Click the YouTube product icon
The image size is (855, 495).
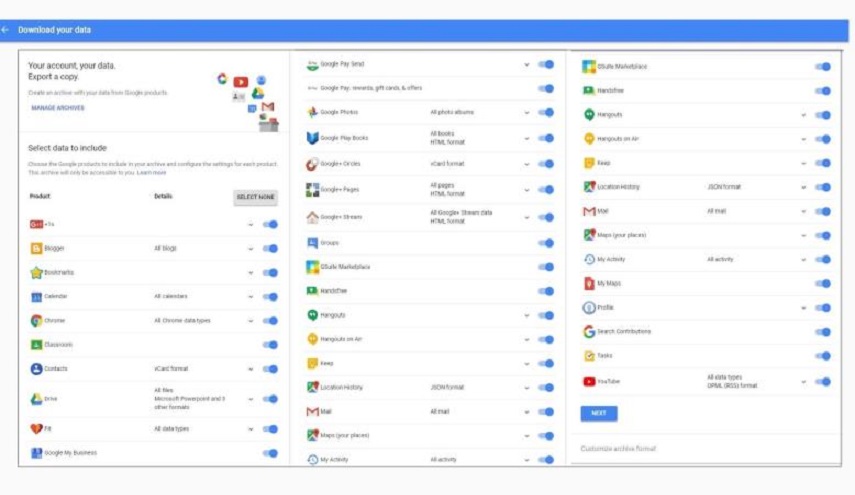click(x=589, y=381)
